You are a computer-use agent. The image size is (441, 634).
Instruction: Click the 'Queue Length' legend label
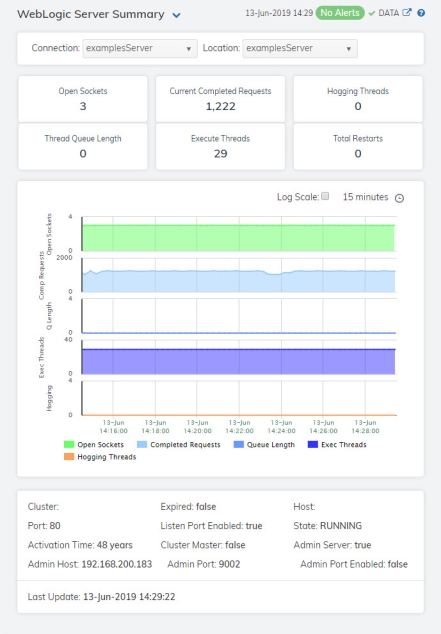coord(271,444)
